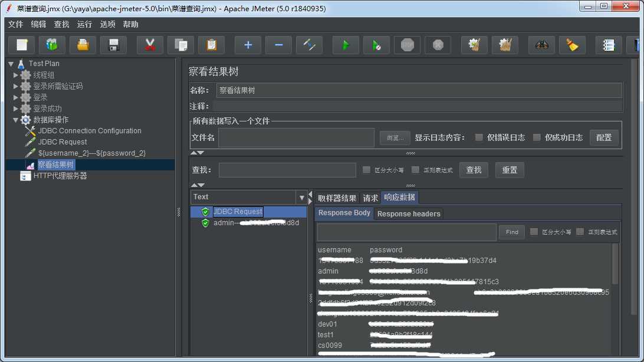Click the response body scrollbar
Viewport: 644px width, 362px height.
[x=615, y=264]
